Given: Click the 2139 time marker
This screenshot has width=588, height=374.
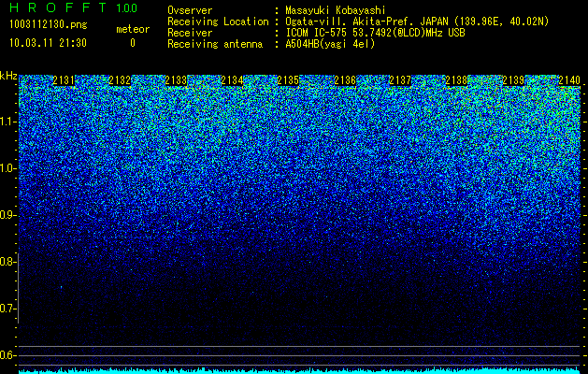Looking at the screenshot, I should 513,80.
